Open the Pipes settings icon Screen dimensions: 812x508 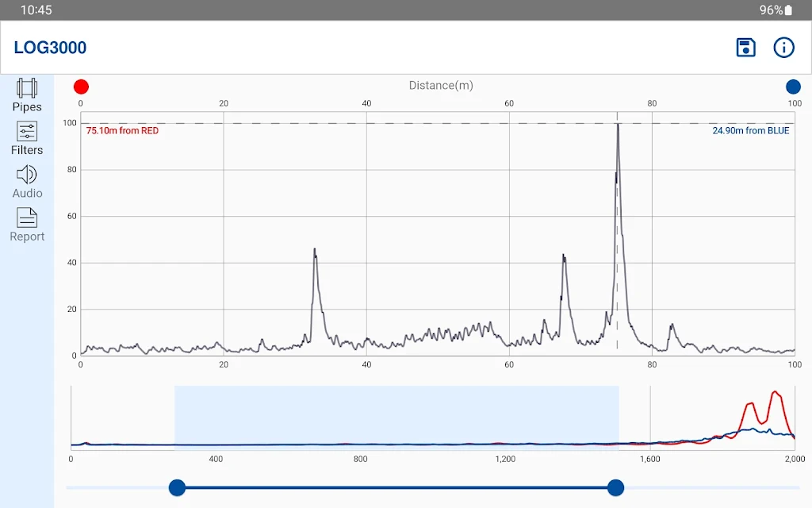coord(27,88)
